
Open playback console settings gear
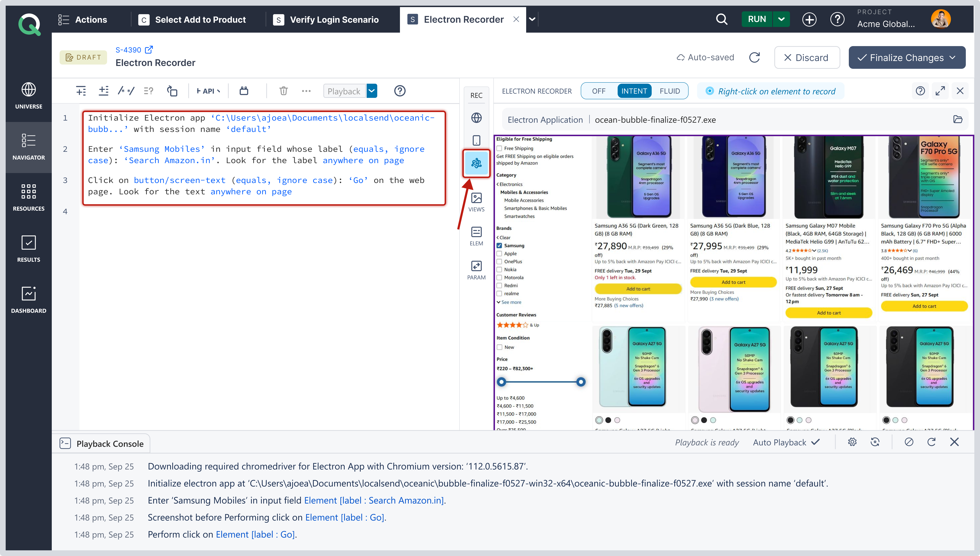pyautogui.click(x=852, y=442)
